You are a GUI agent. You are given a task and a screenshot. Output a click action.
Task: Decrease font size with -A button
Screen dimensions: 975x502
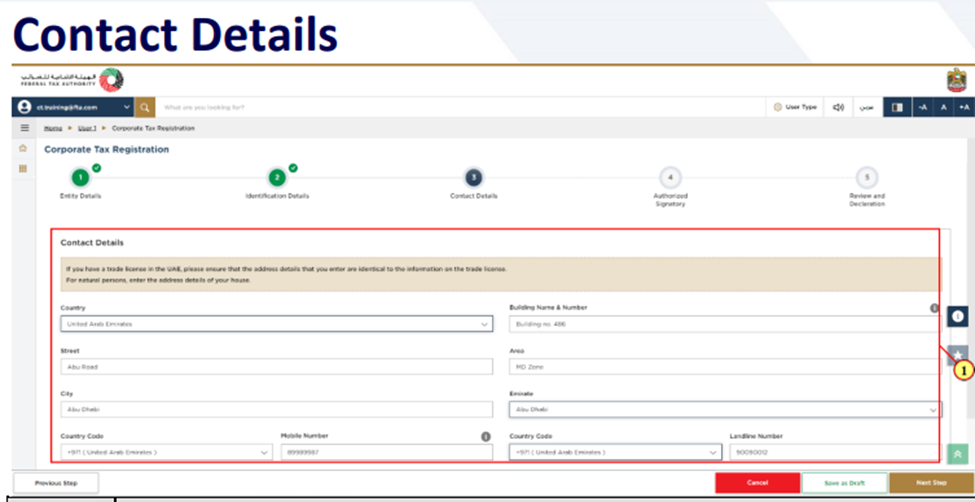pos(922,107)
